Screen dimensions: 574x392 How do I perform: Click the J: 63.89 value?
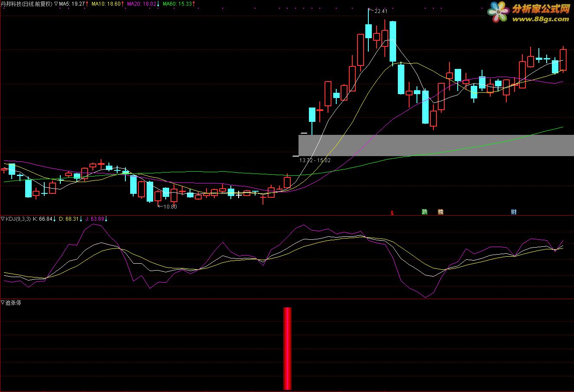[95, 219]
